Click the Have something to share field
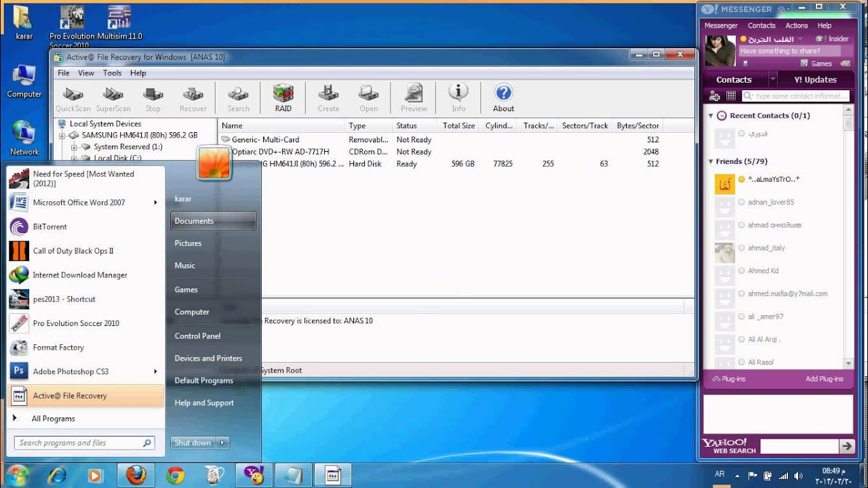 [789, 51]
